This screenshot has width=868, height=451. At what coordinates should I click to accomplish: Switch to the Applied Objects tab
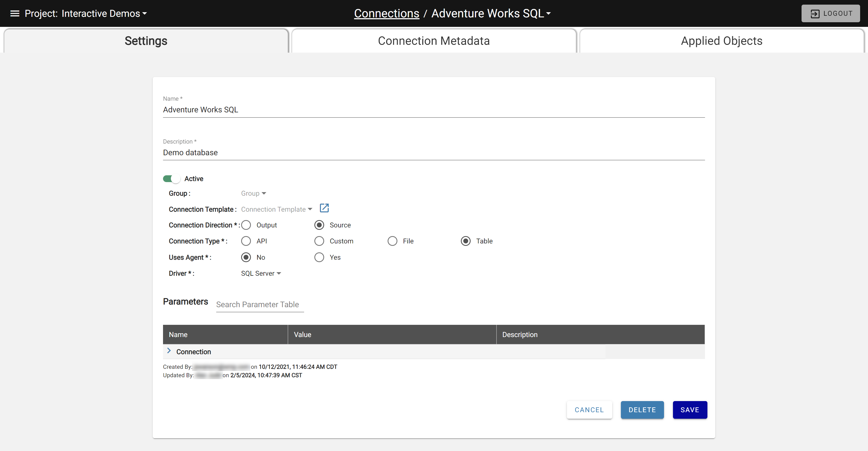pos(722,40)
